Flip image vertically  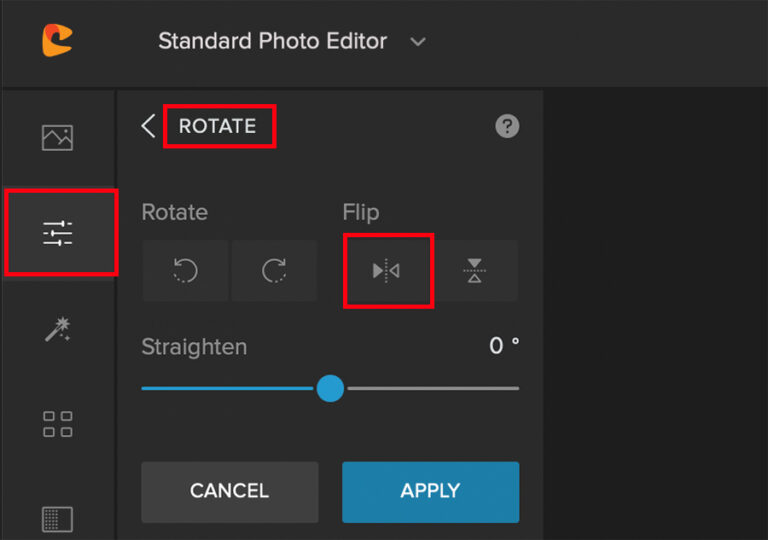tap(475, 270)
